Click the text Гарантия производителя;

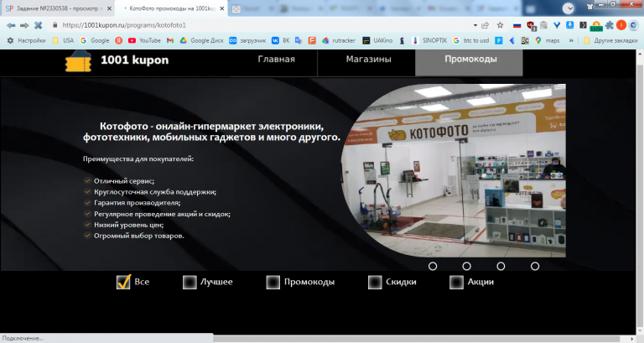point(138,203)
